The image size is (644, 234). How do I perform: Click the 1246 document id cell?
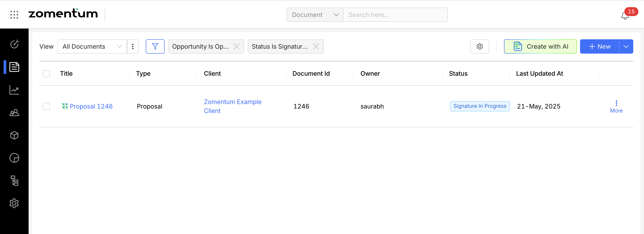click(x=301, y=106)
